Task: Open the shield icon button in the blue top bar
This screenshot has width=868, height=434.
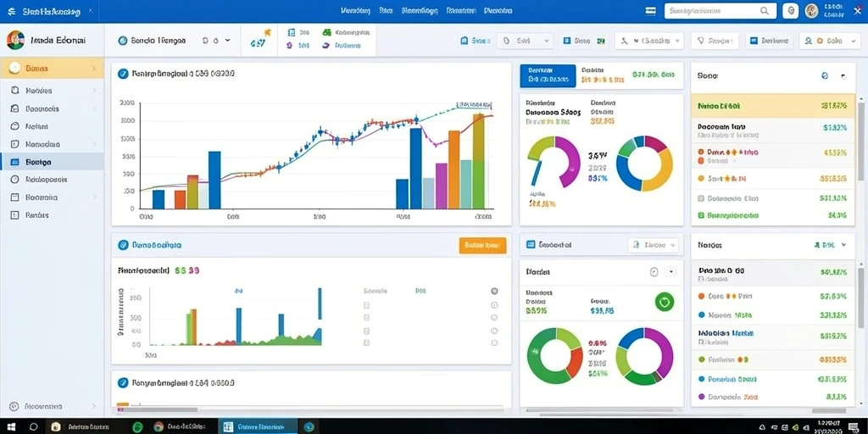Action: [792, 10]
